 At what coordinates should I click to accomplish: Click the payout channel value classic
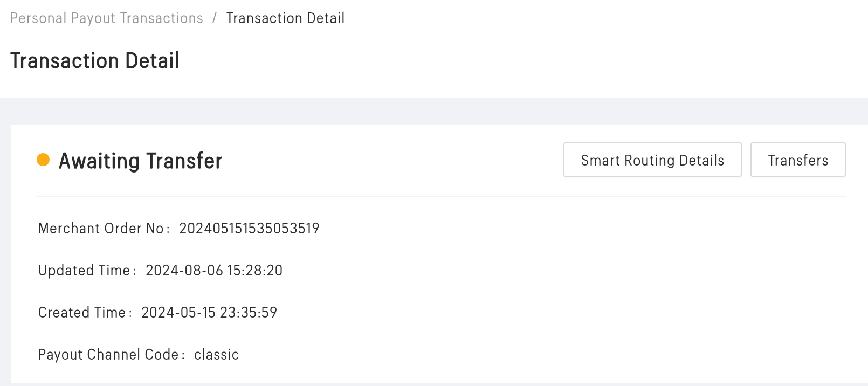(216, 355)
